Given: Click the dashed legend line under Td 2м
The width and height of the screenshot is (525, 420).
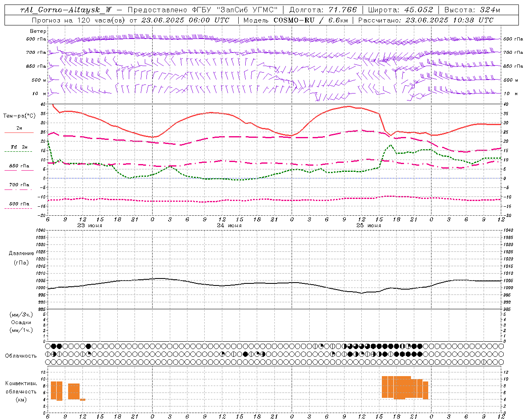Looking at the screenshot, I should tap(18, 152).
